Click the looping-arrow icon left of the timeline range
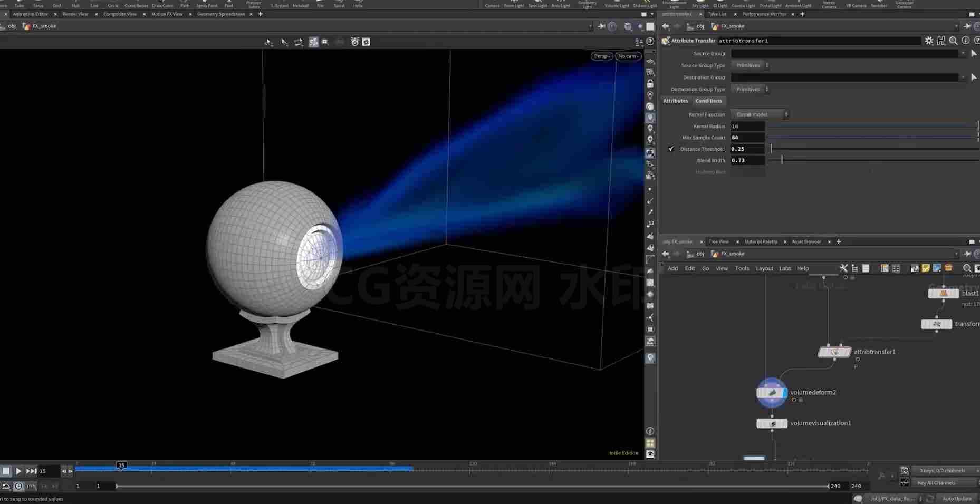The image size is (980, 504). [x=6, y=486]
